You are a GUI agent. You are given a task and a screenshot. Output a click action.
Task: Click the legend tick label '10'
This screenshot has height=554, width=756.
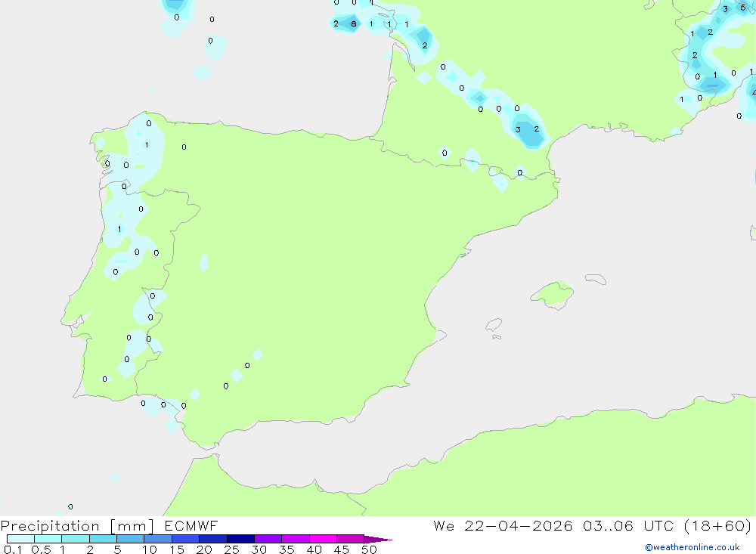(150, 549)
